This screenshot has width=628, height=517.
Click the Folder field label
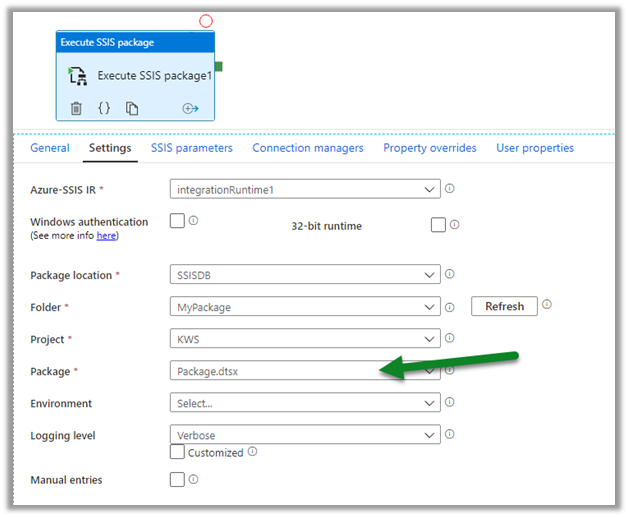click(46, 308)
